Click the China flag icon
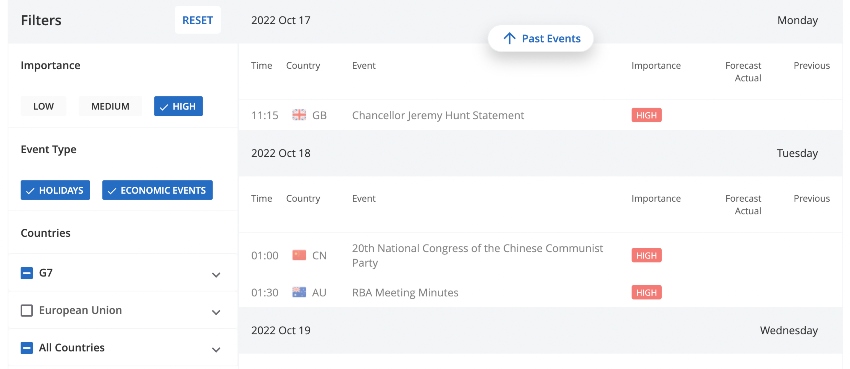This screenshot has width=850, height=369. (x=299, y=255)
